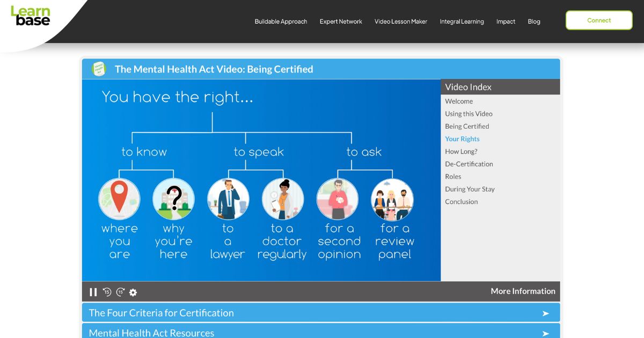Viewport: 644px width, 338px height.
Task: Open the Buildable Approach menu item
Action: tap(281, 21)
